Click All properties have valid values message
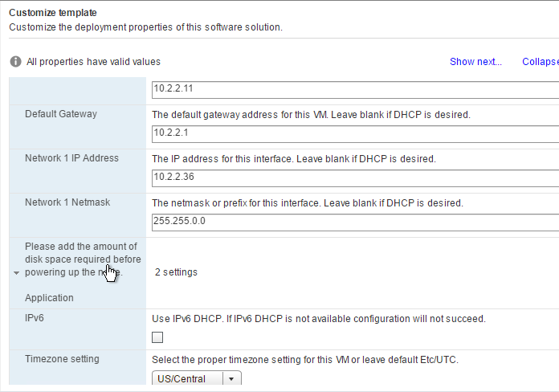559x392 pixels. [x=93, y=62]
